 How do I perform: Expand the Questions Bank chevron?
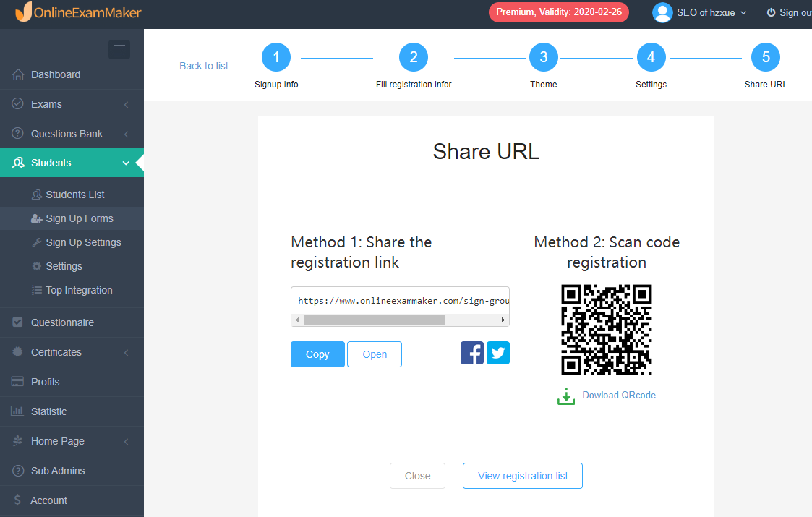127,134
